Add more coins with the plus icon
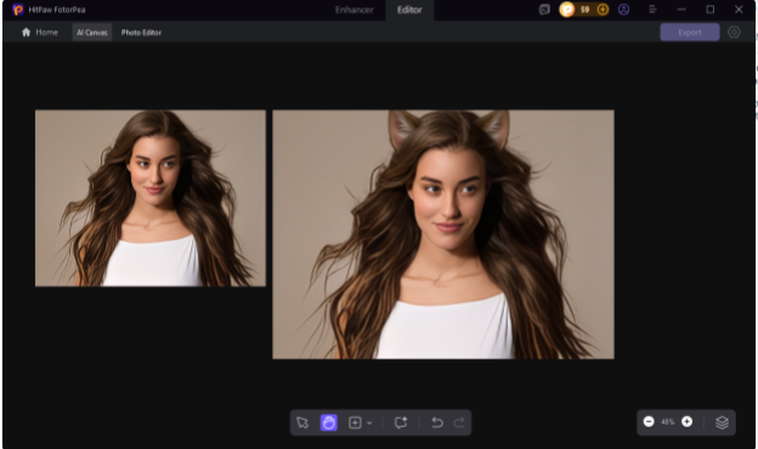The width and height of the screenshot is (758, 449). click(603, 10)
